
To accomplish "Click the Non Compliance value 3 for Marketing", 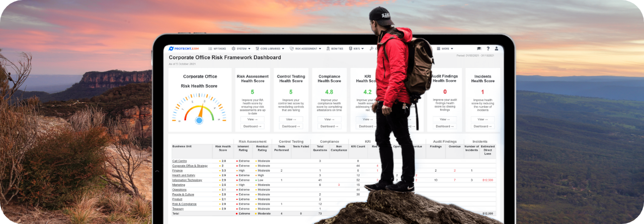I will click(x=339, y=185).
